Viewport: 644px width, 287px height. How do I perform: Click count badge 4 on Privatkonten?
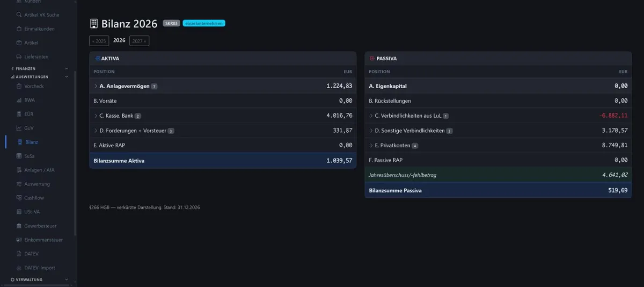coord(415,146)
